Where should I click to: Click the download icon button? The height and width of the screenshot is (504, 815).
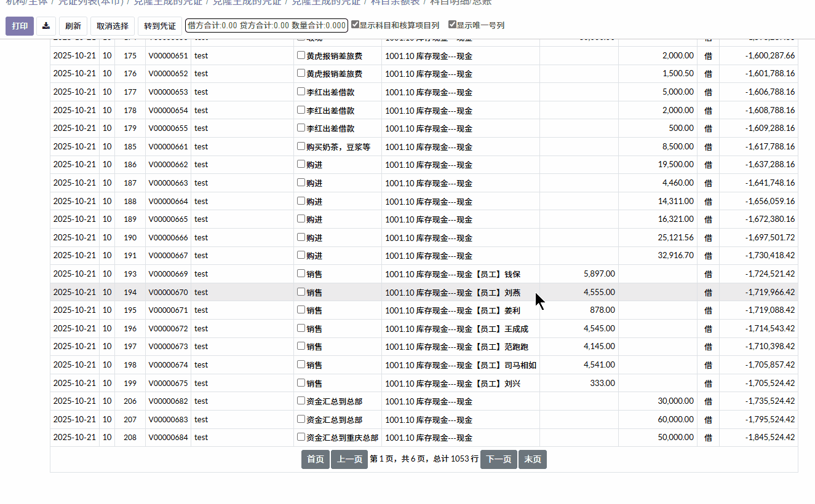[x=46, y=26]
